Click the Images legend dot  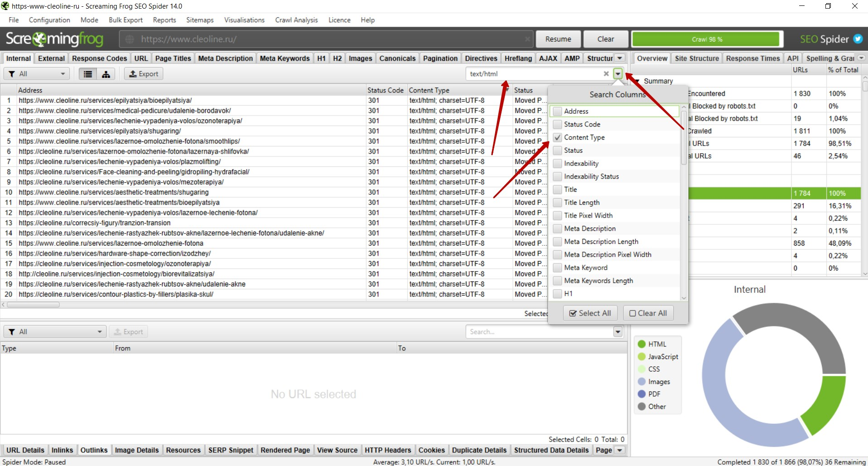pyautogui.click(x=641, y=382)
